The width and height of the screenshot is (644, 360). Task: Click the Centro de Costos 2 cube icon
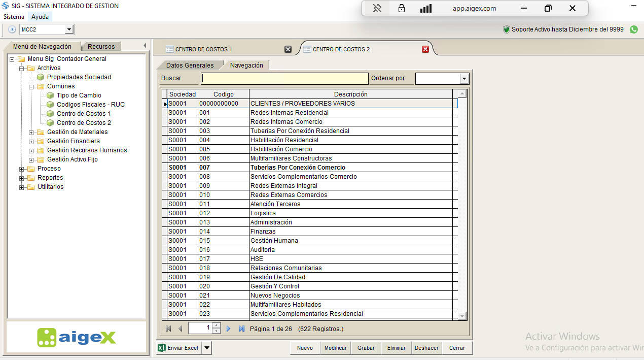pyautogui.click(x=50, y=123)
